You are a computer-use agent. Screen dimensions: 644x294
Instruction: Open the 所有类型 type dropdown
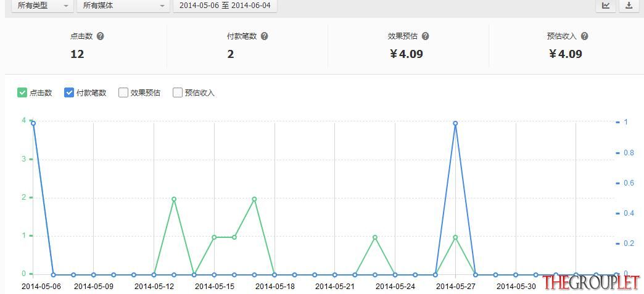[x=43, y=6]
